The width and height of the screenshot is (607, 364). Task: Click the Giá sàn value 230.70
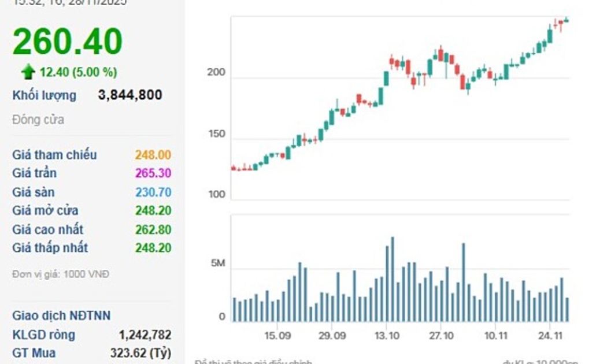click(153, 192)
